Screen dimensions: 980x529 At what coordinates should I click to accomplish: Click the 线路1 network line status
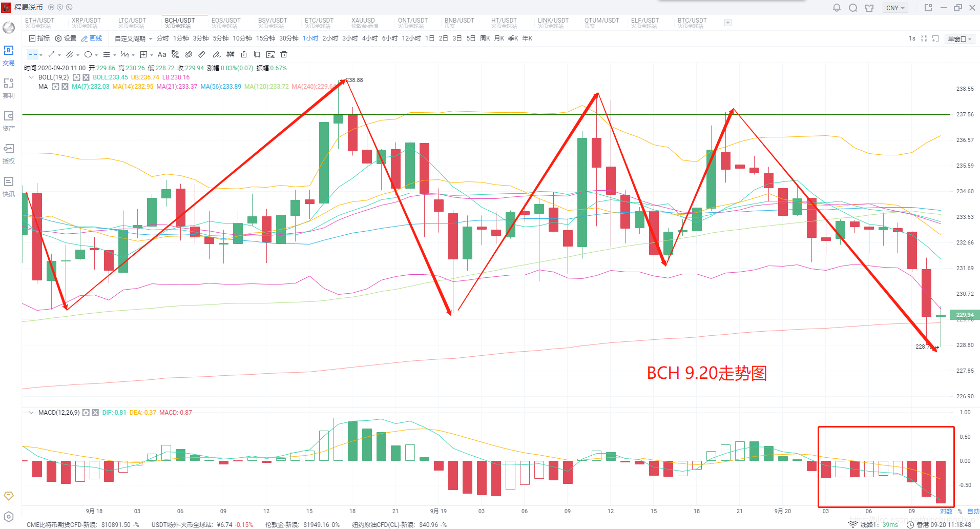tap(873, 524)
